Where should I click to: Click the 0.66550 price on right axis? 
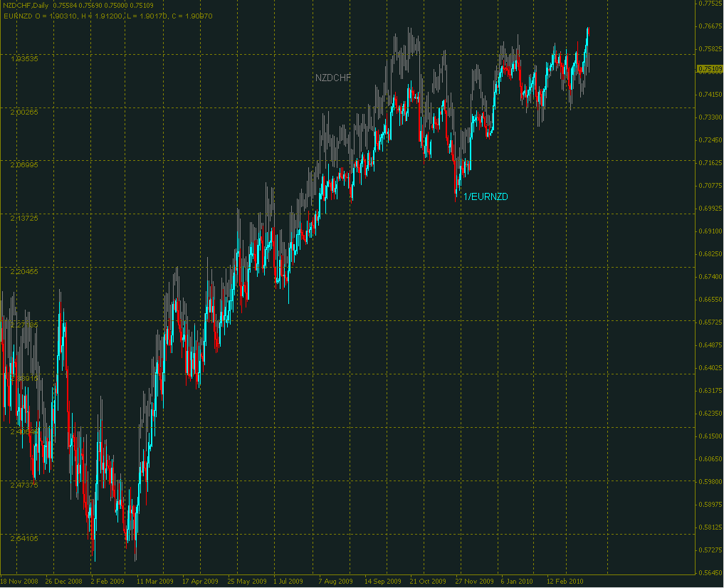click(x=710, y=300)
